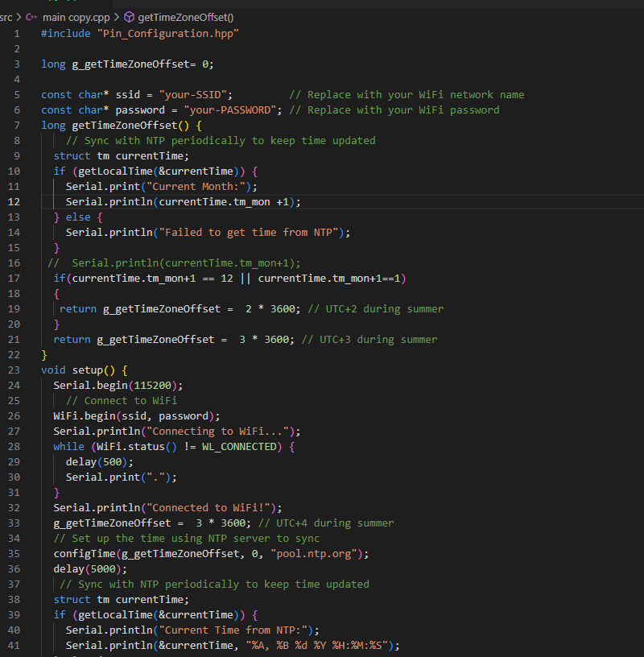Click "Current Time from NTP:" string

tap(233, 630)
